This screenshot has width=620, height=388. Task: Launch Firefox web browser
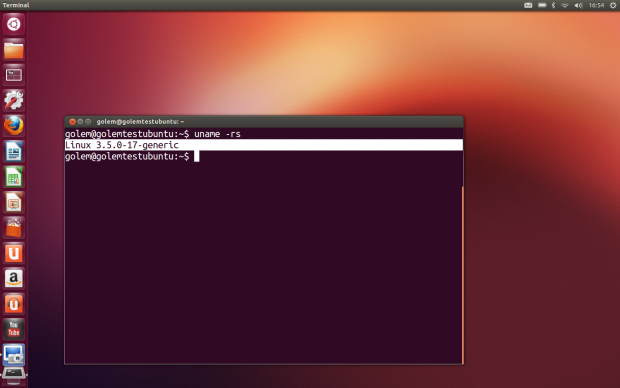pos(14,126)
